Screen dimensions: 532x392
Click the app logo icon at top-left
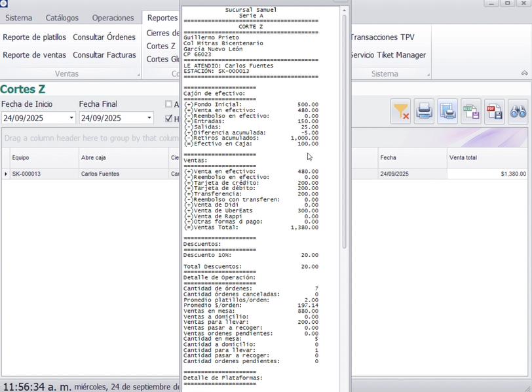pos(4,4)
